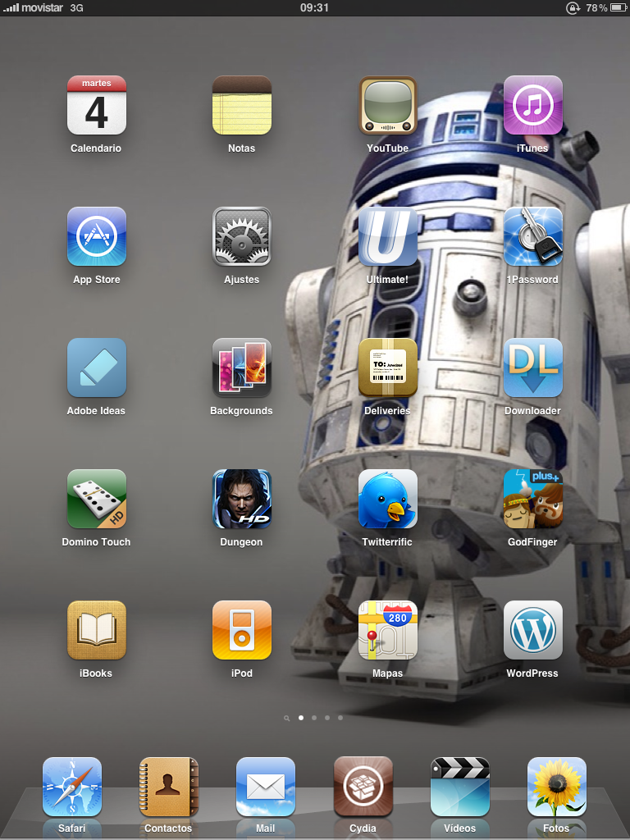Open iBooks
Screen dimensions: 630x840
point(97,630)
